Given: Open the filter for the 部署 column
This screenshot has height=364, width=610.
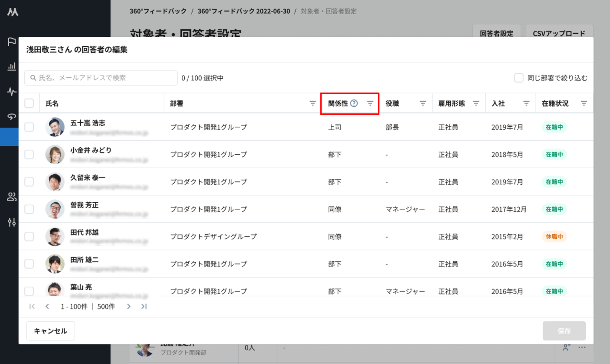Looking at the screenshot, I should 313,103.
